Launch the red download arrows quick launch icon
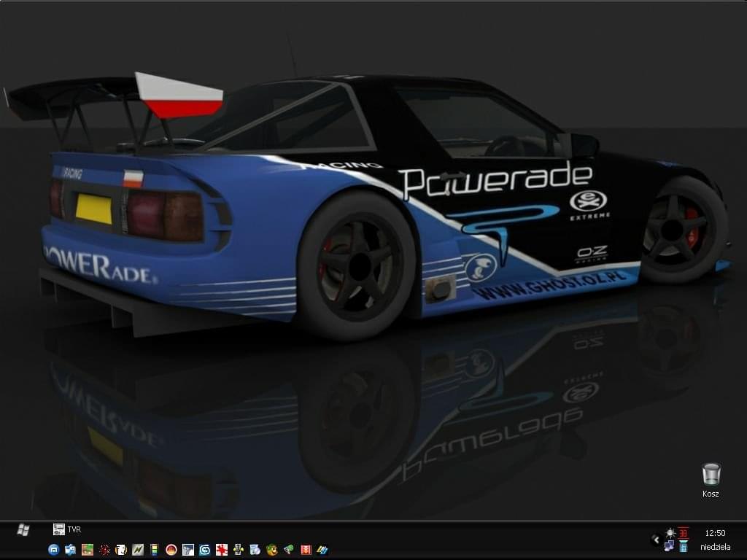The height and width of the screenshot is (560, 747). [306, 550]
